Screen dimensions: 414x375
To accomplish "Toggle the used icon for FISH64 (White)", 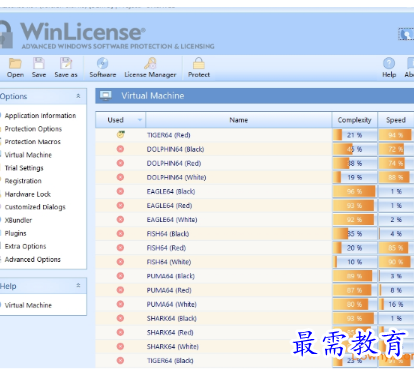I will pos(120,262).
